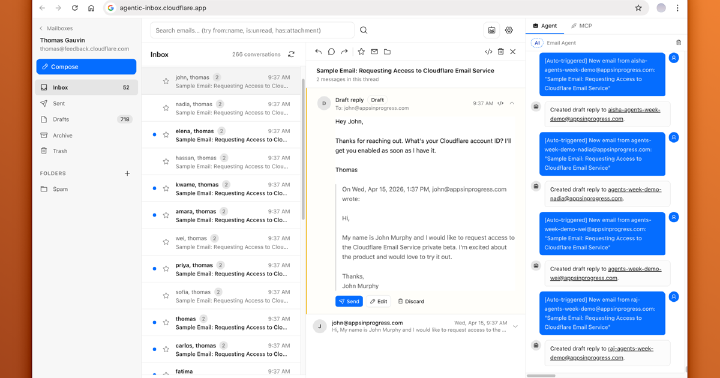Open the Spam folder
The width and height of the screenshot is (720, 378).
click(x=86, y=189)
